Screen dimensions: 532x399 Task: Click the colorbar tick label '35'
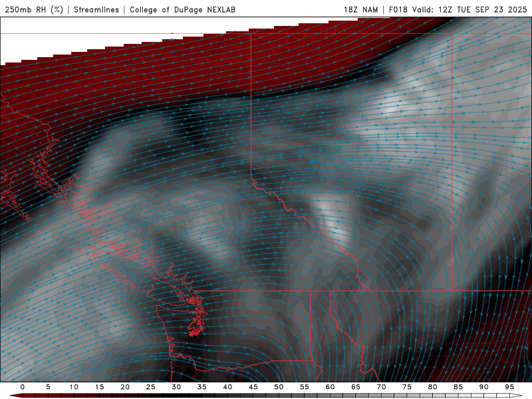point(201,387)
